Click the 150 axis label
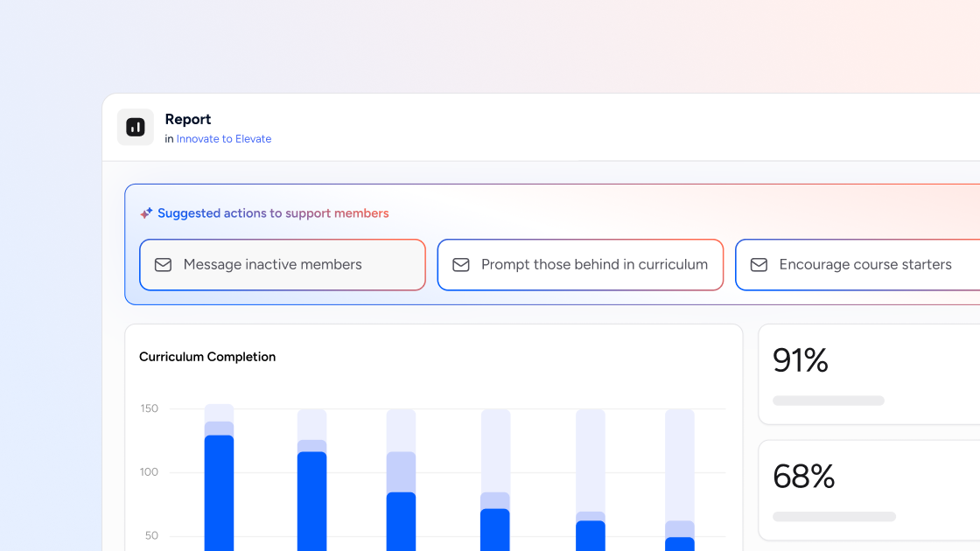This screenshot has height=551, width=980. point(150,408)
